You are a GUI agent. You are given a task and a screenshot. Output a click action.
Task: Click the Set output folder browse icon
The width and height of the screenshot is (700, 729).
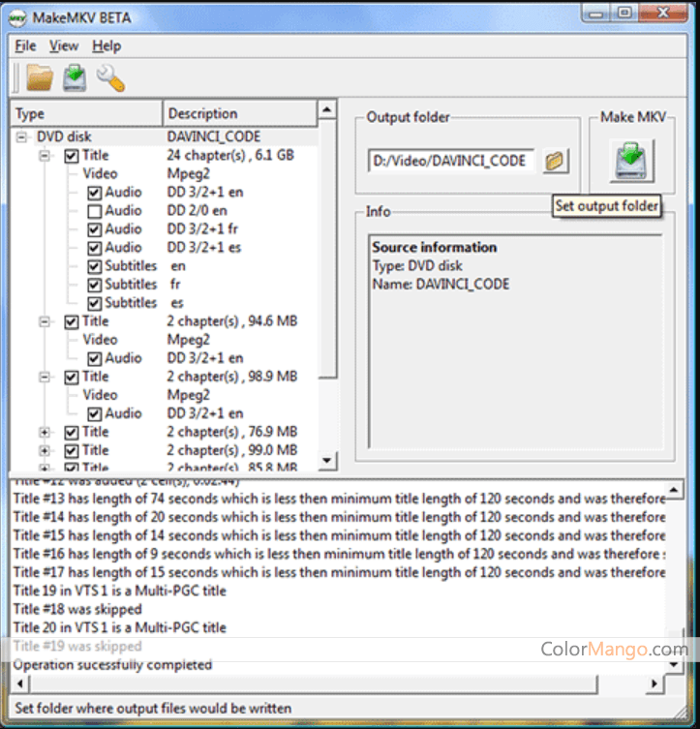[555, 161]
